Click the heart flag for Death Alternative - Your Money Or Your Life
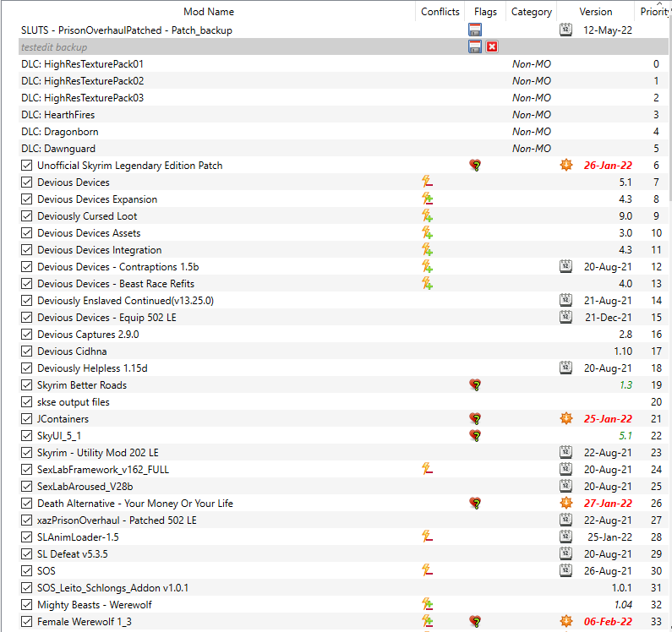Viewport: 672px width, 632px height. (x=475, y=503)
